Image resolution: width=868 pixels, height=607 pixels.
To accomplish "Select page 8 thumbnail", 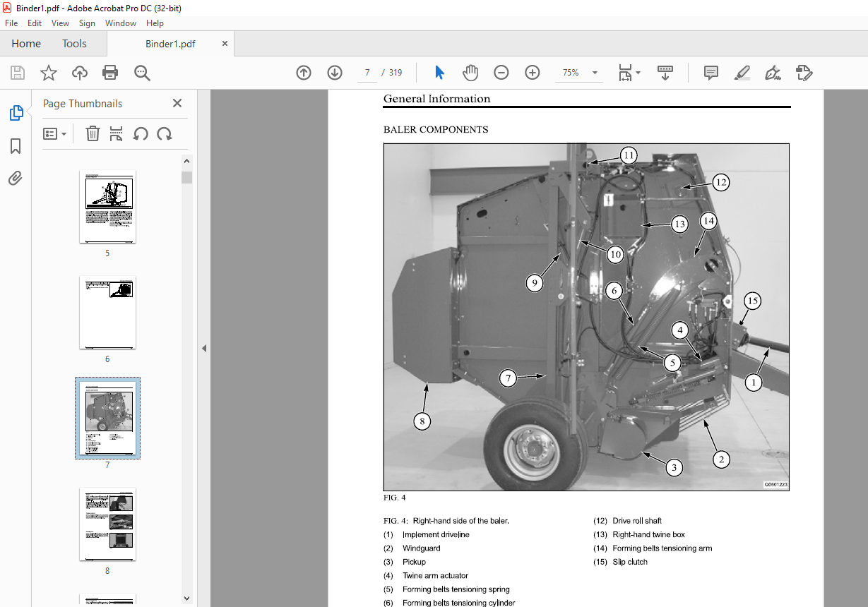I will [x=107, y=524].
